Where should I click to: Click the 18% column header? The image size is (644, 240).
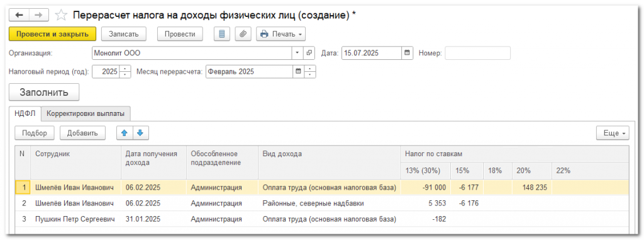click(498, 171)
